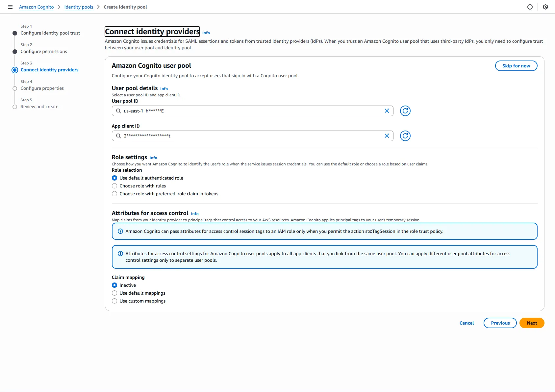Open Info link beside User pool details
Image resolution: width=555 pixels, height=392 pixels.
point(164,89)
